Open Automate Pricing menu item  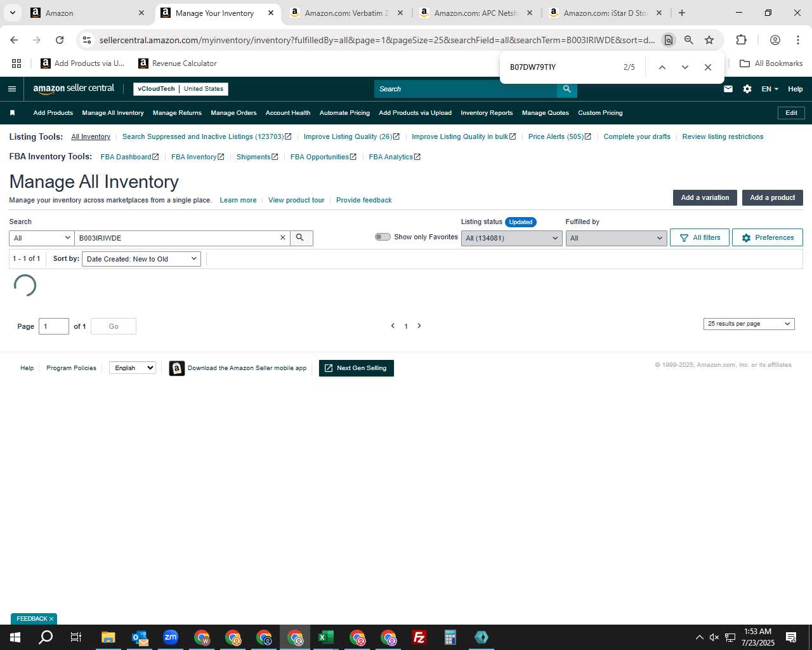344,113
